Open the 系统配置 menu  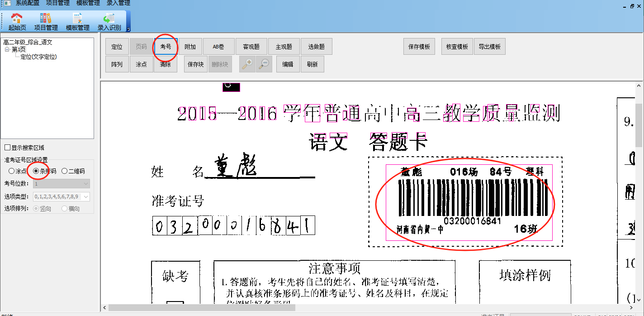(x=27, y=3)
